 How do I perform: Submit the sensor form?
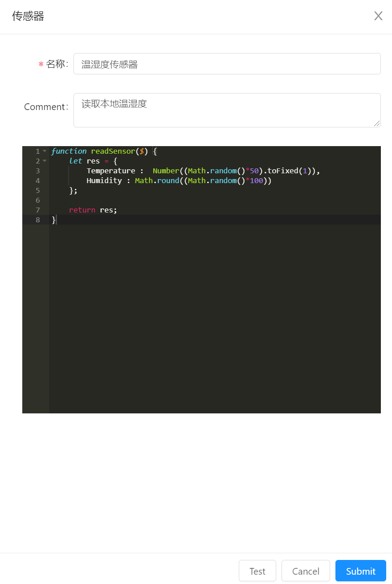tap(361, 571)
